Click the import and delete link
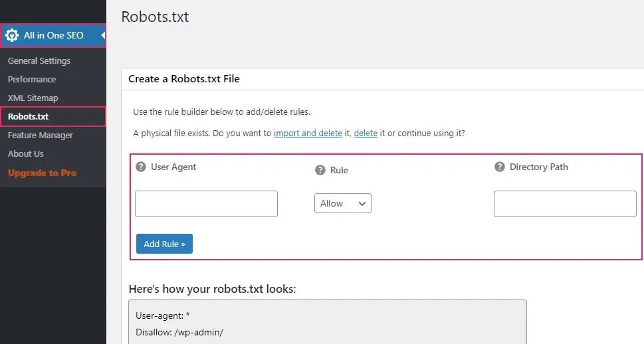This screenshot has width=644, height=344. click(308, 133)
